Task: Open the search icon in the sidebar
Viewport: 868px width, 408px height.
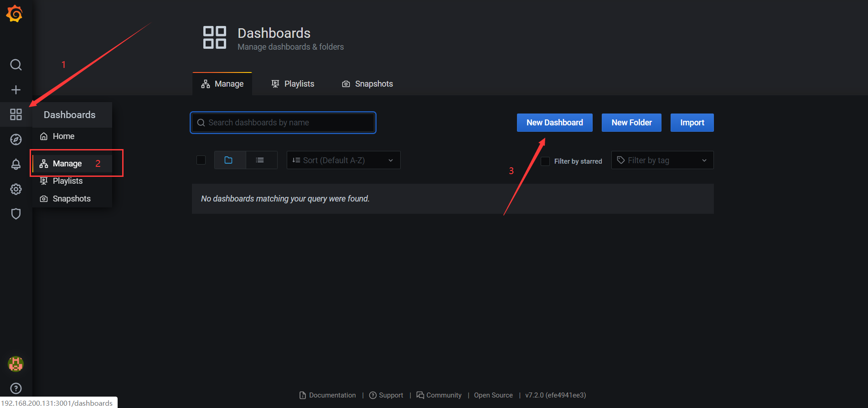Action: pyautogui.click(x=16, y=65)
